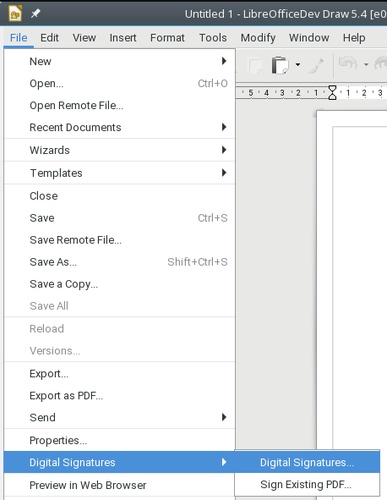Select Save Remote File... entry
Image resolution: width=387 pixels, height=500 pixels.
coord(120,240)
